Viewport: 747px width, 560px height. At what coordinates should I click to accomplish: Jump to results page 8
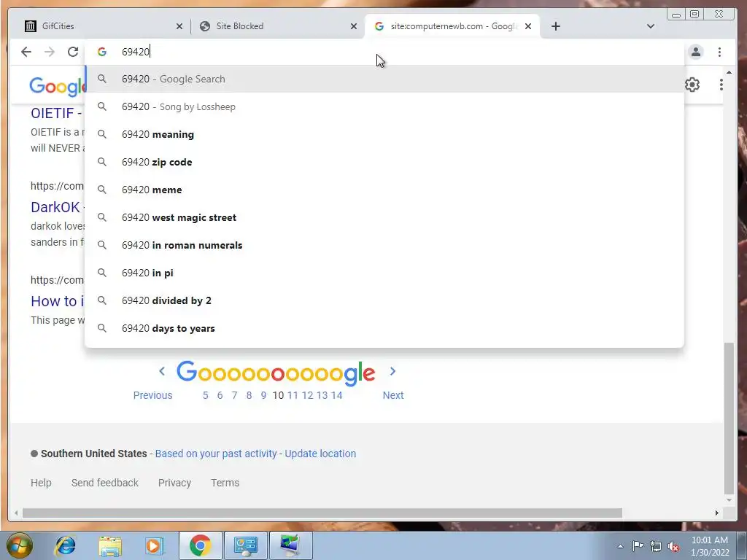point(249,395)
